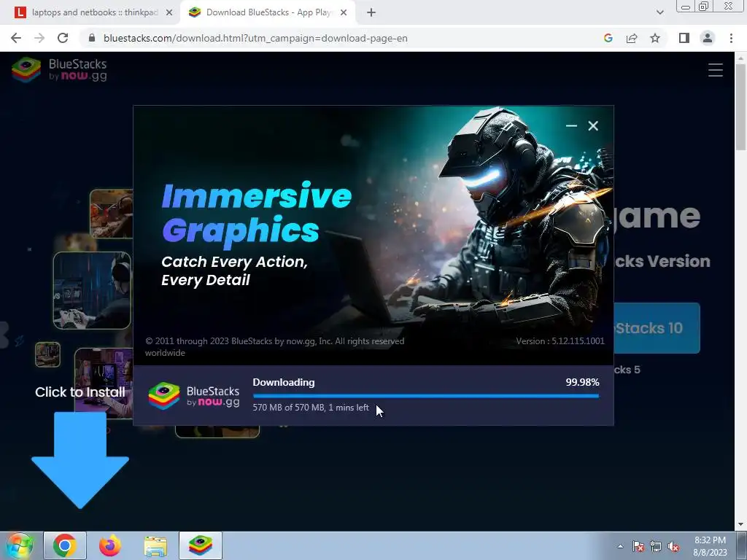Click the 99.98% progress percentage
747x560 pixels.
582,382
